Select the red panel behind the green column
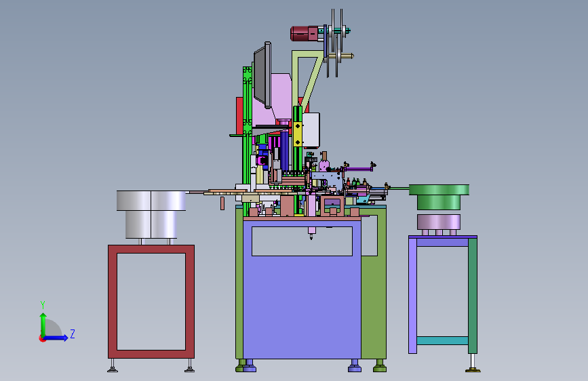 (239, 115)
